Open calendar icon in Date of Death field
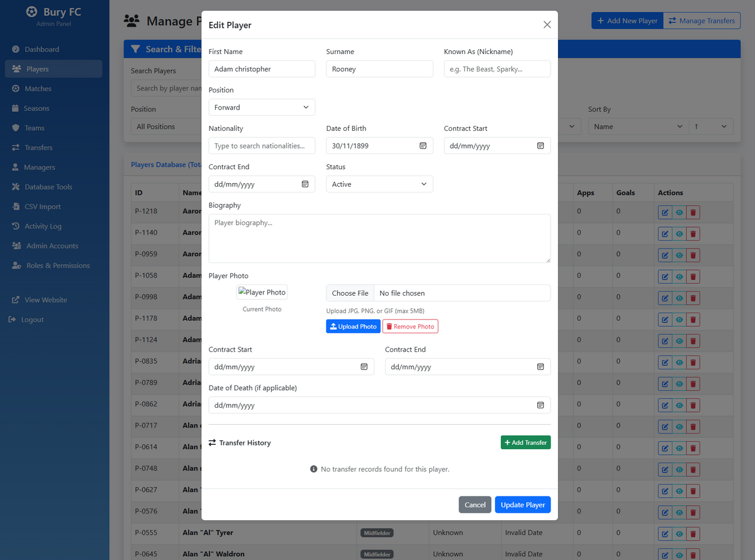 [x=540, y=405]
